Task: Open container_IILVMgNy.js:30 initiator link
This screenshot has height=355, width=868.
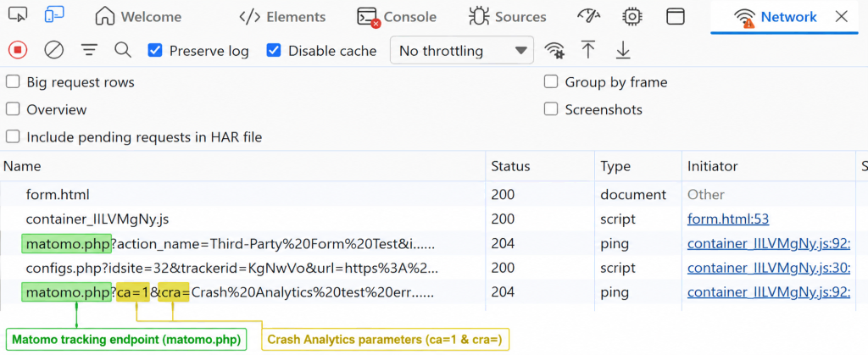Action: click(769, 269)
